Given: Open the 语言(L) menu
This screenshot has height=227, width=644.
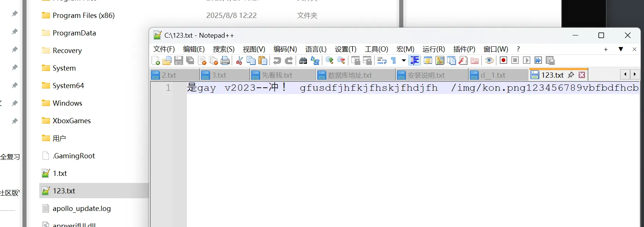Looking at the screenshot, I should (x=316, y=49).
